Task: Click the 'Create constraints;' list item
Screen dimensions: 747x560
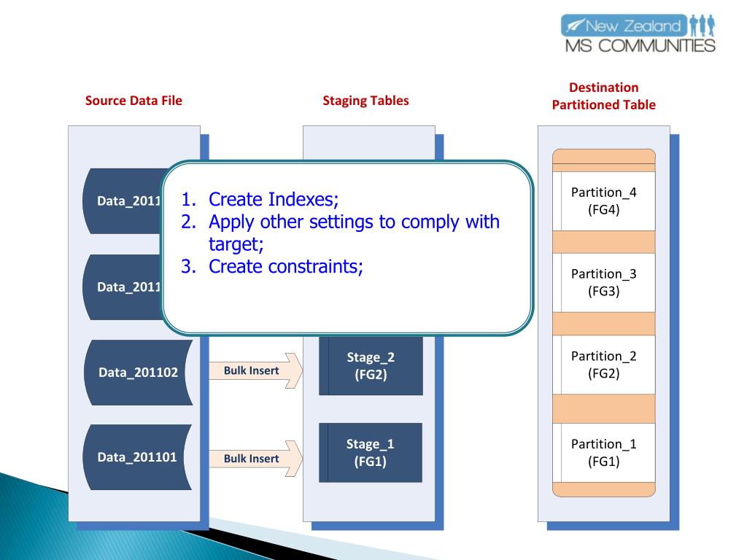Action: pos(286,266)
